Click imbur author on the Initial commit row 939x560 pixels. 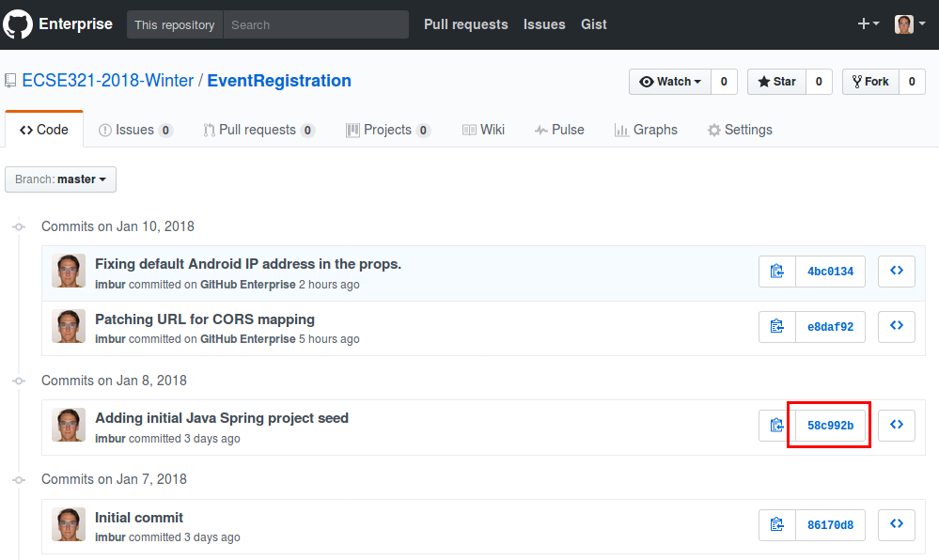110,537
